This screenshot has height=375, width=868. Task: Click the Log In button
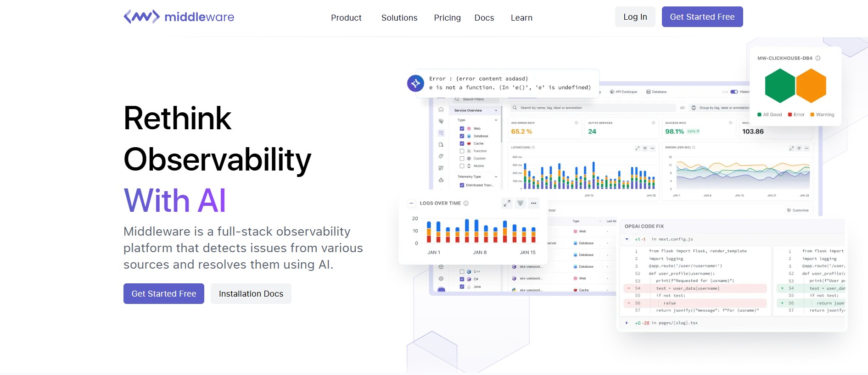click(x=635, y=17)
